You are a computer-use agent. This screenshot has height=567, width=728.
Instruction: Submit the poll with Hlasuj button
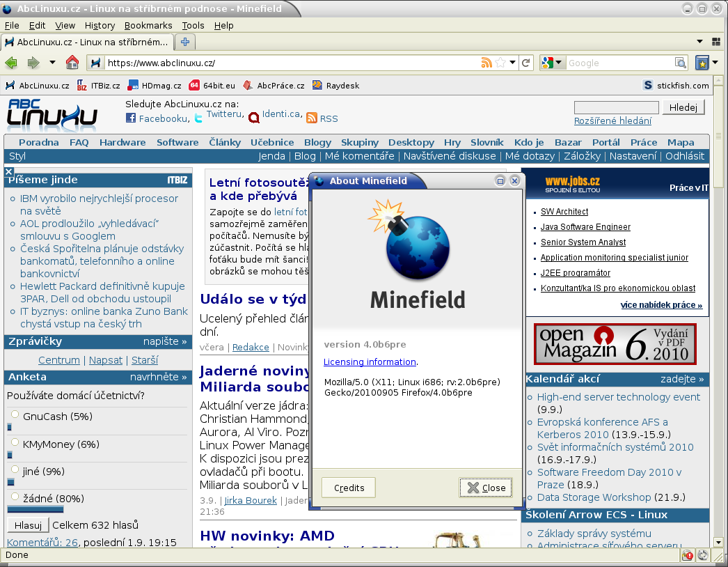click(28, 525)
